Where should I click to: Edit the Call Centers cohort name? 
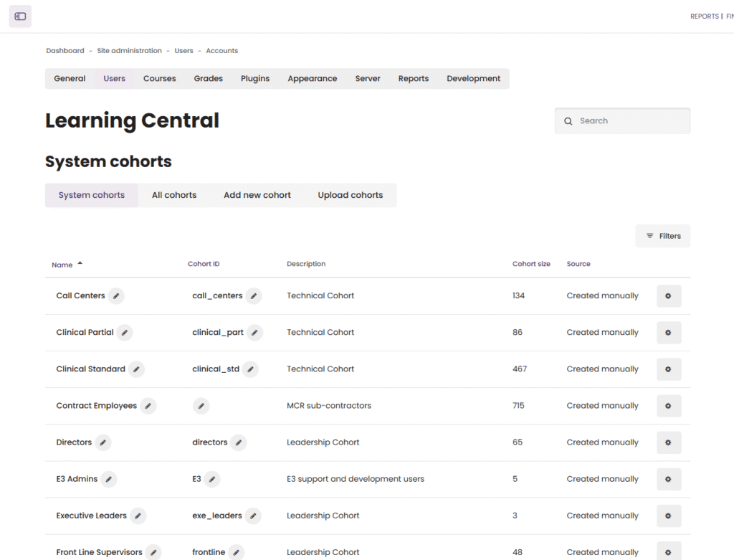(x=116, y=296)
